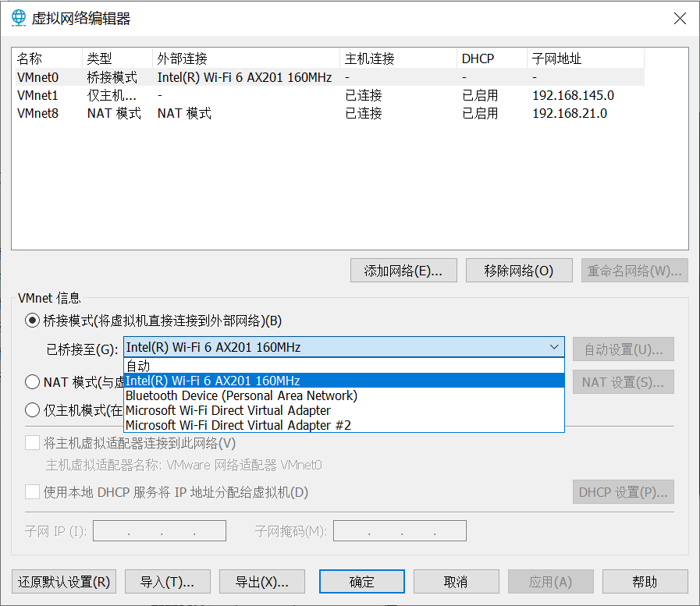Viewport: 700px width, 606px height.
Task: Click subnet address 192.168.21.0 cell
Action: tap(570, 113)
